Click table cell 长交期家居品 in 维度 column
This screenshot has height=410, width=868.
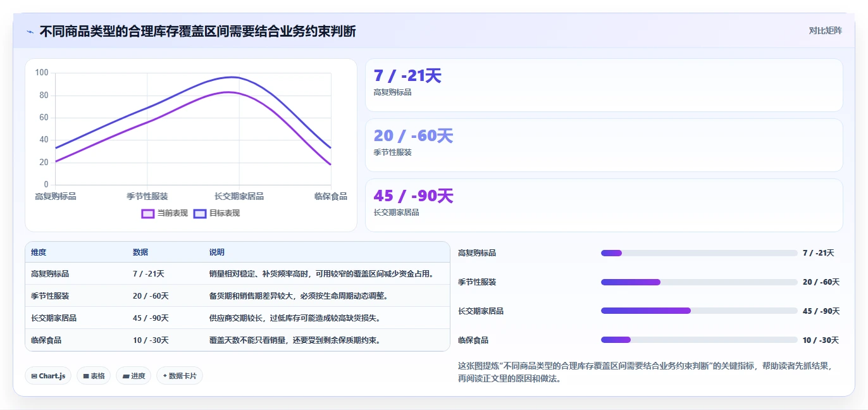tap(54, 318)
